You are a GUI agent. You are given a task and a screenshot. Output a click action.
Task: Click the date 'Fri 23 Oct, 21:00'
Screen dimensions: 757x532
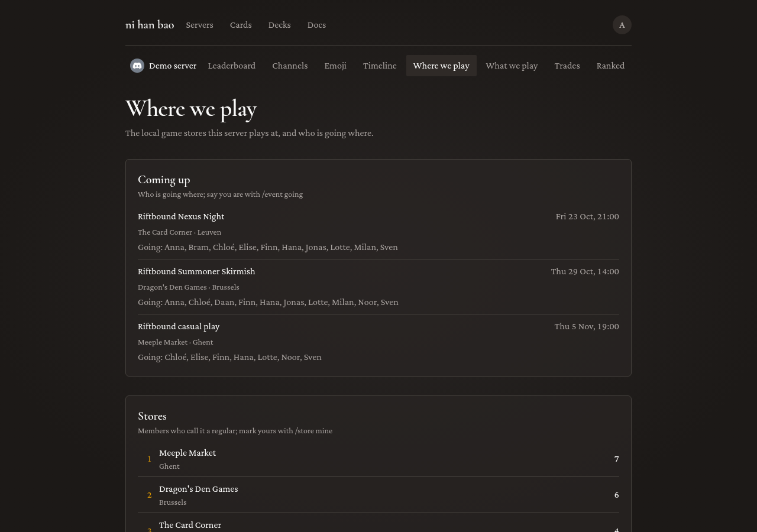pos(587,216)
